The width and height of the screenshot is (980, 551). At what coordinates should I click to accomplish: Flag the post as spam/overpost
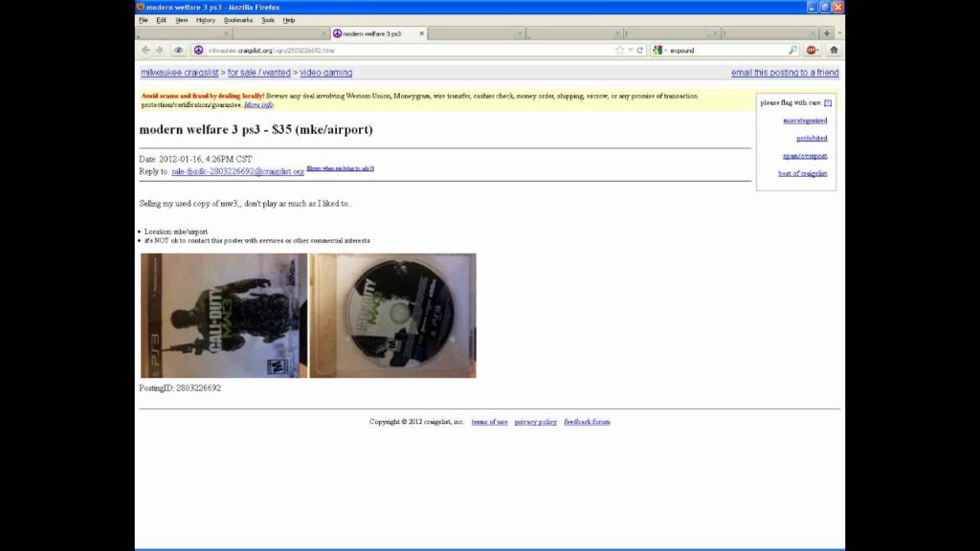point(804,156)
